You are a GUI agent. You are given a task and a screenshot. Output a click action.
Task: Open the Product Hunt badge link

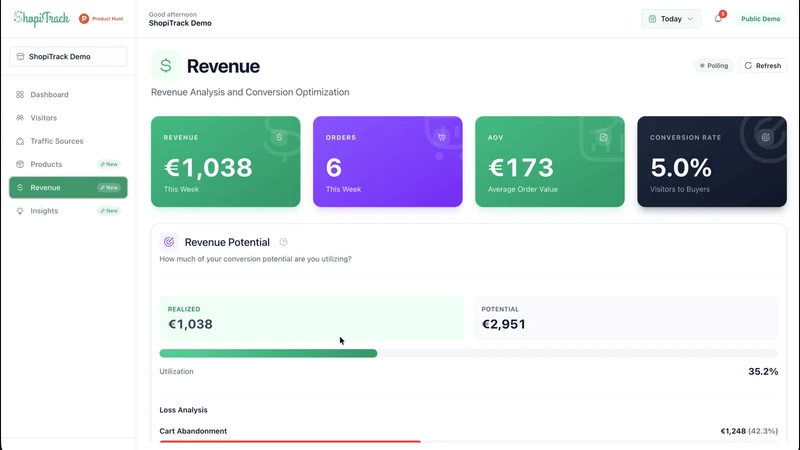pos(101,19)
